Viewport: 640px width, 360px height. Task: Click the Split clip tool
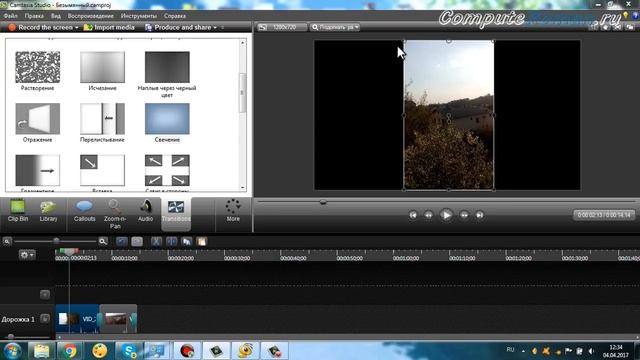[171, 242]
